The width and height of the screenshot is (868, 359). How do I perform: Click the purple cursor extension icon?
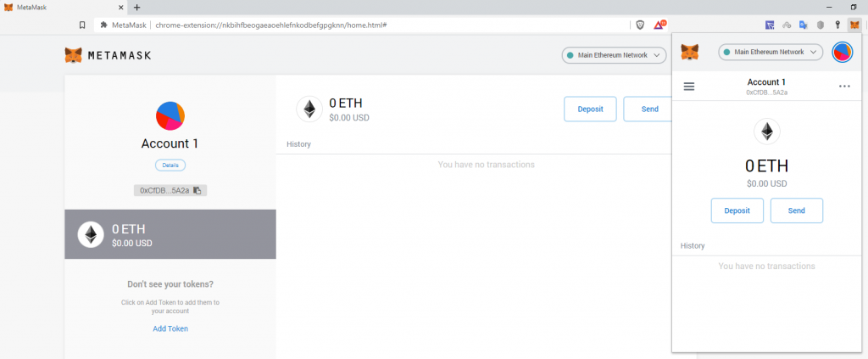(770, 25)
